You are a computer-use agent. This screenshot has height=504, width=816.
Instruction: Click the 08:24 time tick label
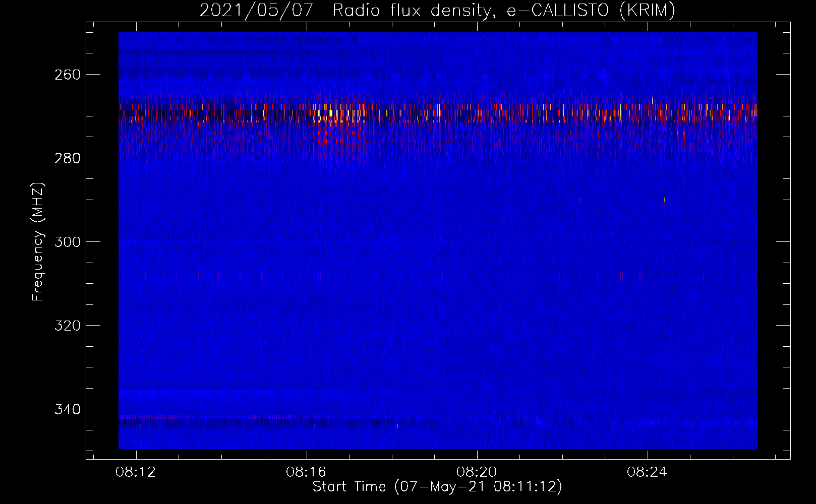[647, 472]
